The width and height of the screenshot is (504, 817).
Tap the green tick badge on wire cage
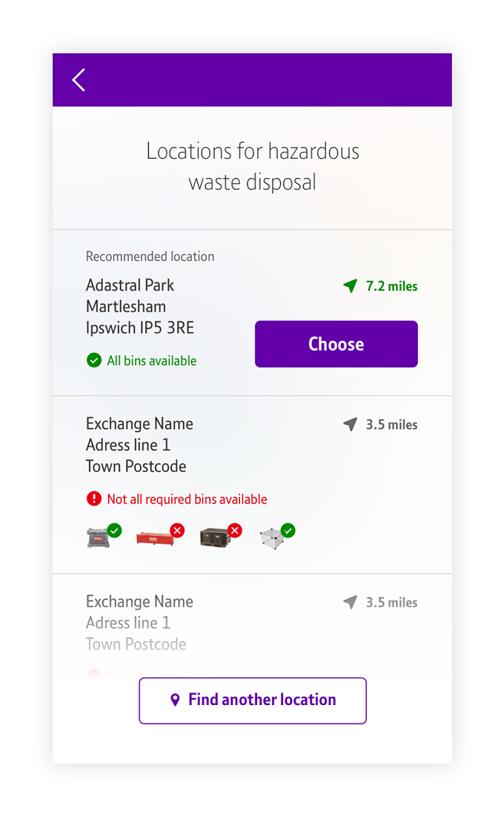click(288, 530)
